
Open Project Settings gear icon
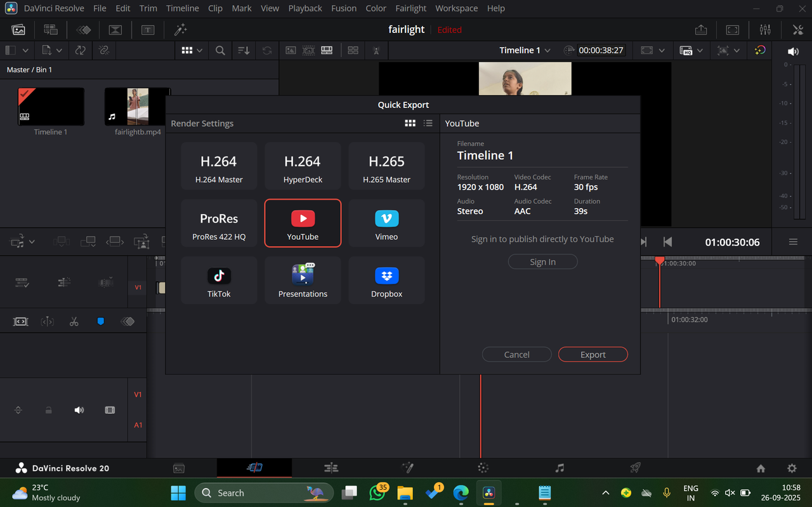[x=792, y=468]
